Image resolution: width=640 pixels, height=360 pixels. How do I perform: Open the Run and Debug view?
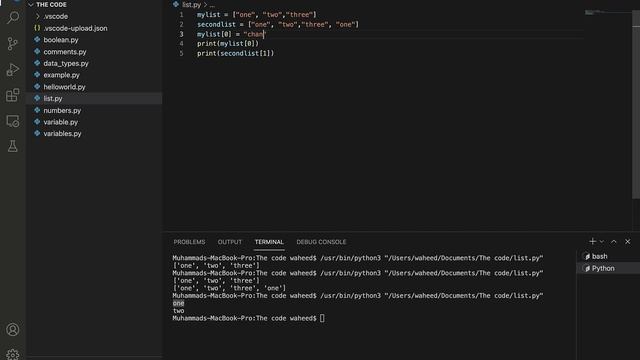(x=13, y=69)
